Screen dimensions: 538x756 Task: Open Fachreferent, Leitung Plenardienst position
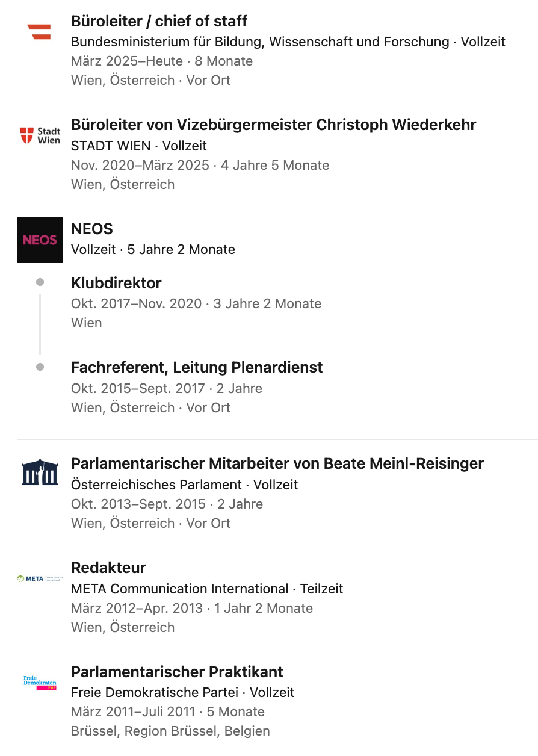(x=197, y=367)
